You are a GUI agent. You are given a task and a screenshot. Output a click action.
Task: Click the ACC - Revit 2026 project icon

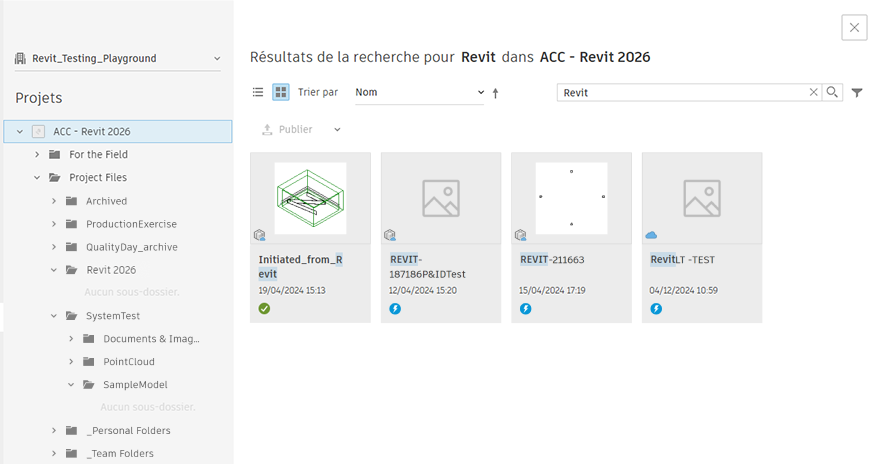(38, 132)
